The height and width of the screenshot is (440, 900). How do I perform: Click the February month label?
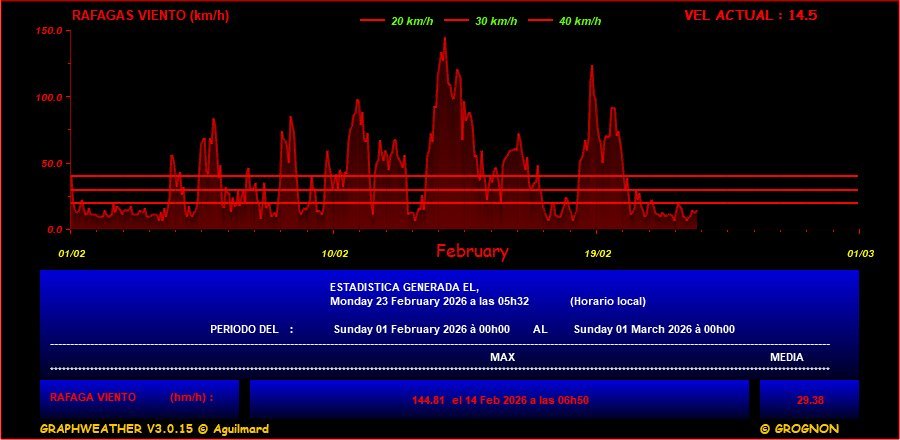(x=472, y=252)
